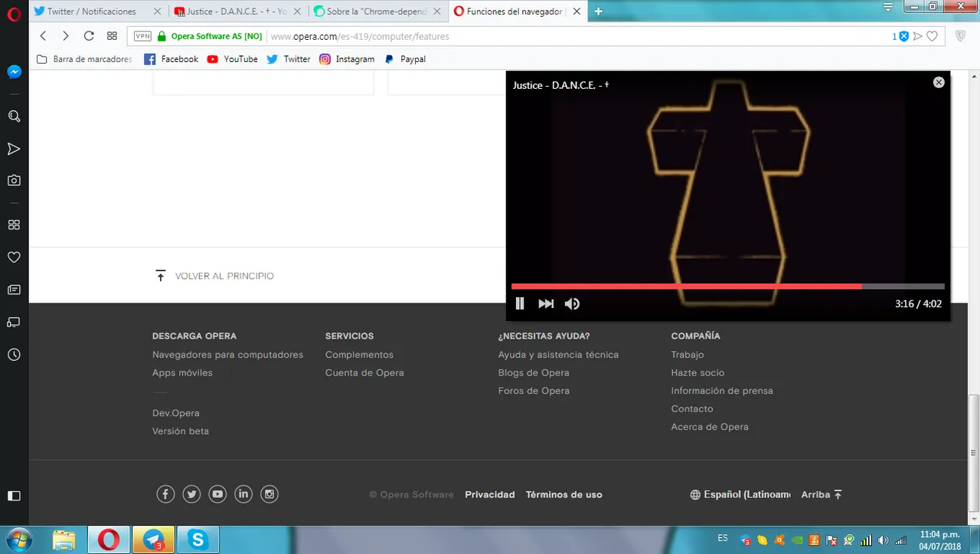Viewport: 980px width, 554px height.
Task: Open the Cuenta de Opera link
Action: tap(364, 373)
